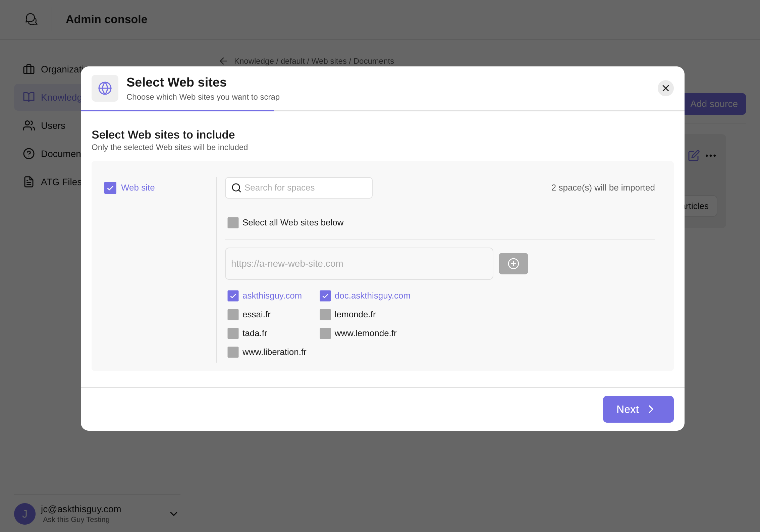Click the Knowledge book icon in sidebar

[x=29, y=97]
